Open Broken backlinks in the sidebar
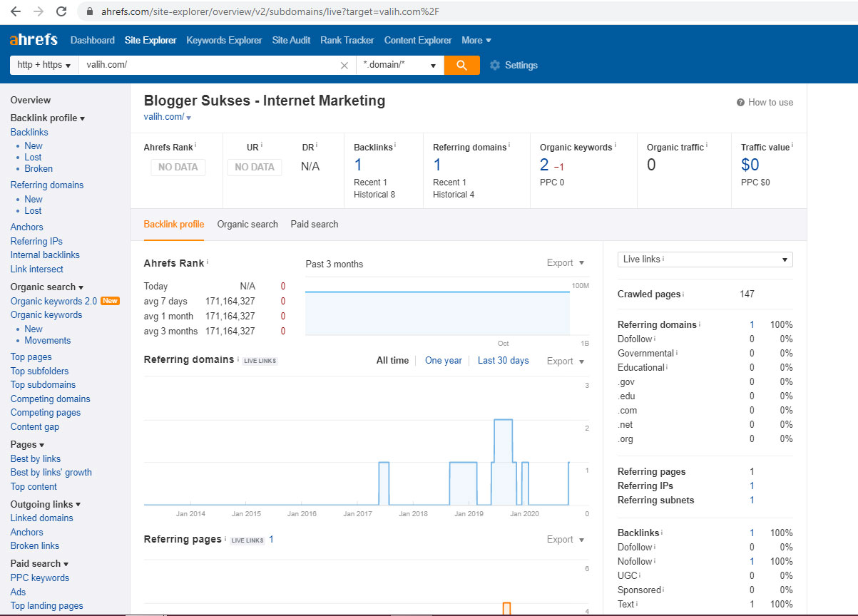 [x=39, y=169]
